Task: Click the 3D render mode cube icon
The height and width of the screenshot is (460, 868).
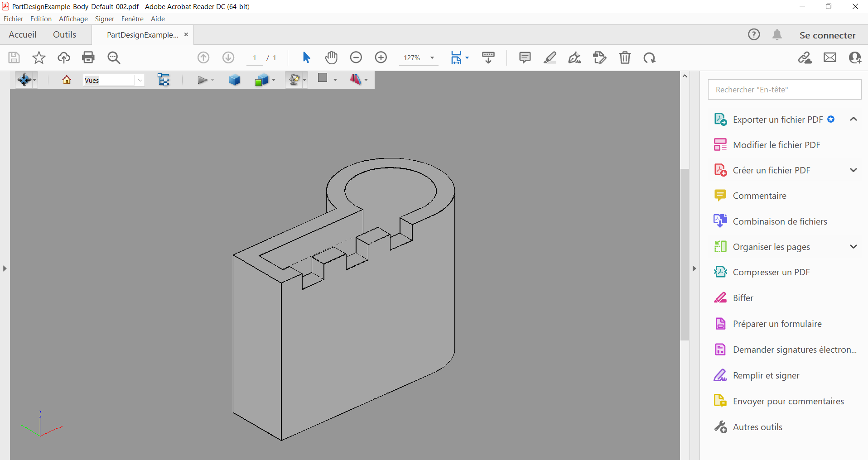Action: (234, 80)
